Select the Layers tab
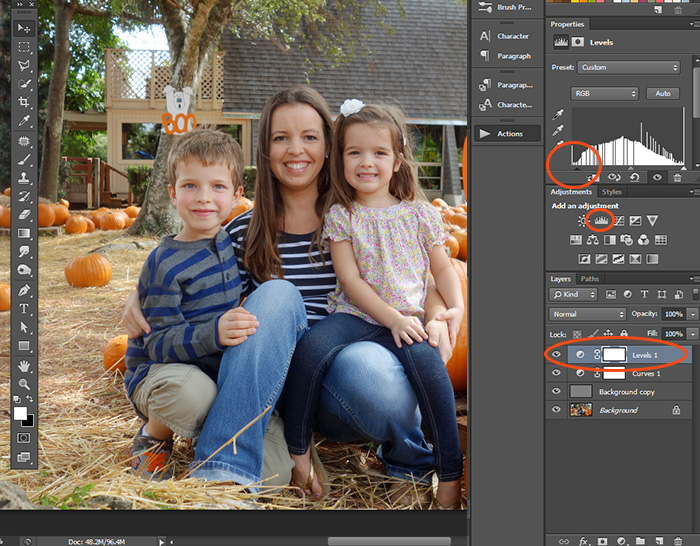Screen dimensions: 700x546 (x=560, y=279)
